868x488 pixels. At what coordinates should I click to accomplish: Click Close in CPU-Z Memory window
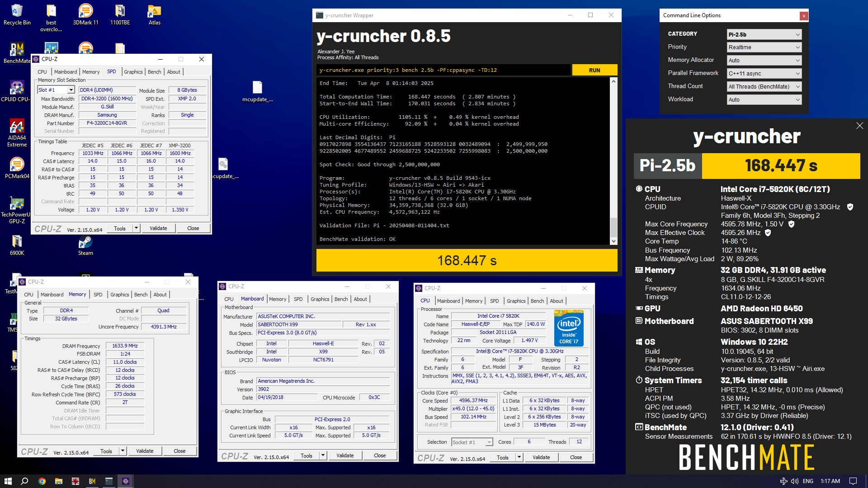point(179,451)
